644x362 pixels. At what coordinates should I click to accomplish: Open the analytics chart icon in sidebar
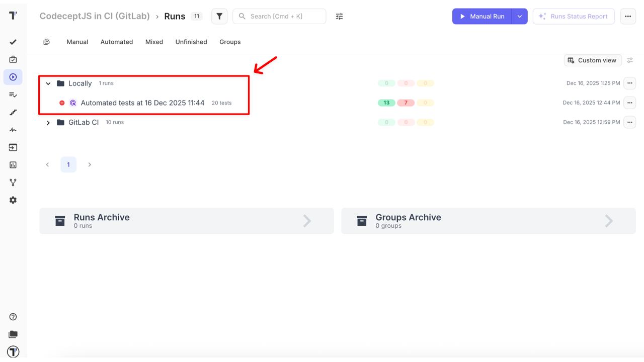pos(13,165)
